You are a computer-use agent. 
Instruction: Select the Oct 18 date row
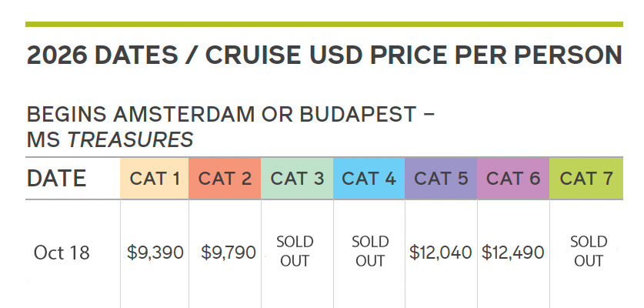pyautogui.click(x=62, y=253)
